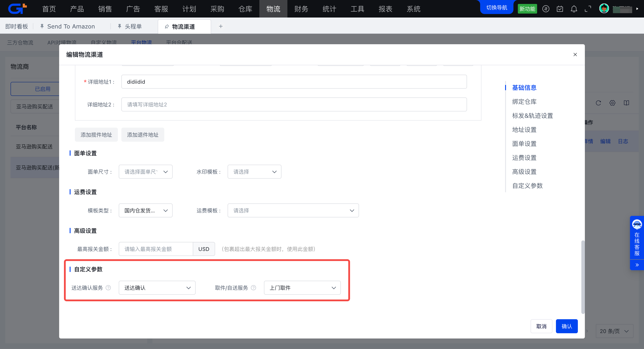
Task: Open the 水印模板 dropdown
Action: point(254,172)
